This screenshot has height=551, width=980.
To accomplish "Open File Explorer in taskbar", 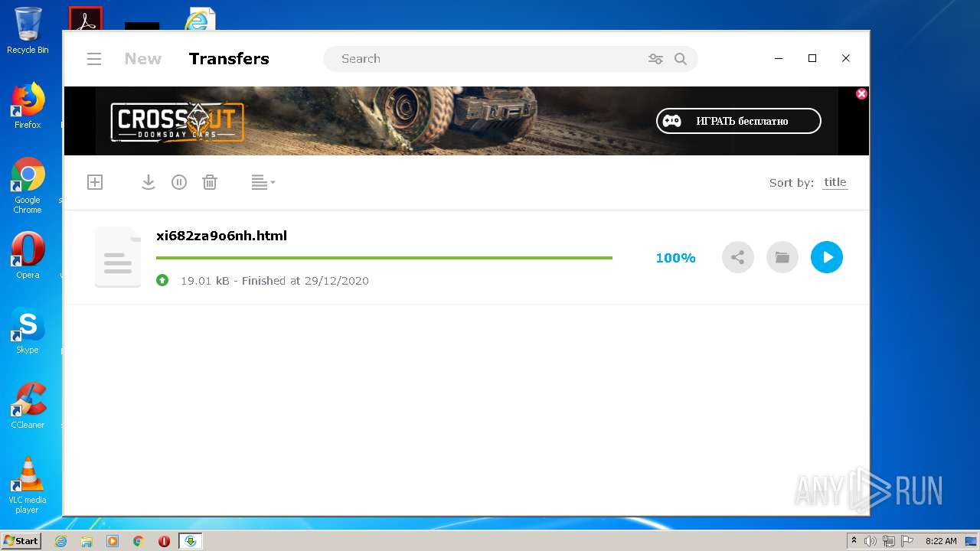I will coord(87,541).
